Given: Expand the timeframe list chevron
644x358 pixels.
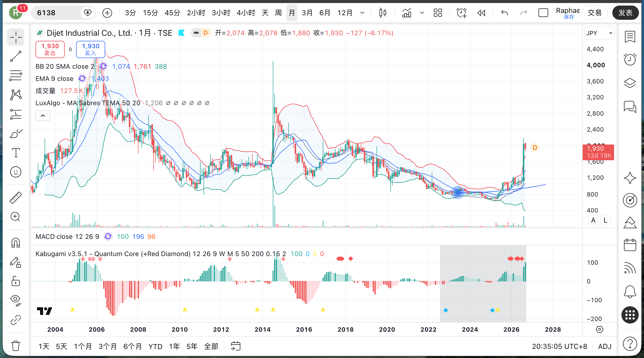Looking at the screenshot, I should (362, 13).
